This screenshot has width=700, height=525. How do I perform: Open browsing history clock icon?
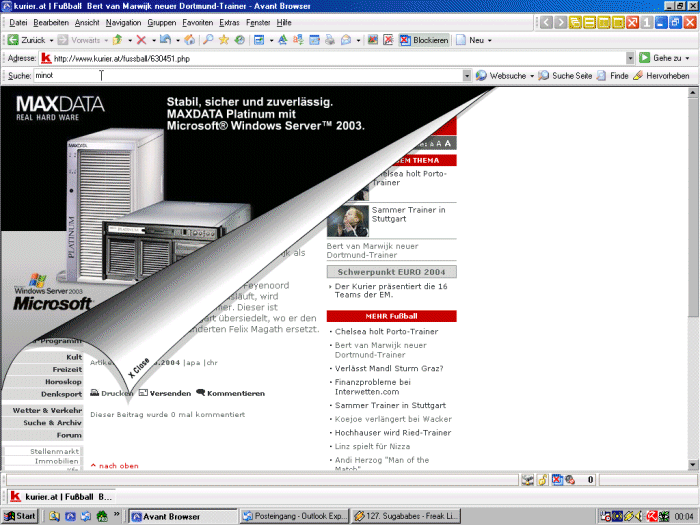(239, 40)
